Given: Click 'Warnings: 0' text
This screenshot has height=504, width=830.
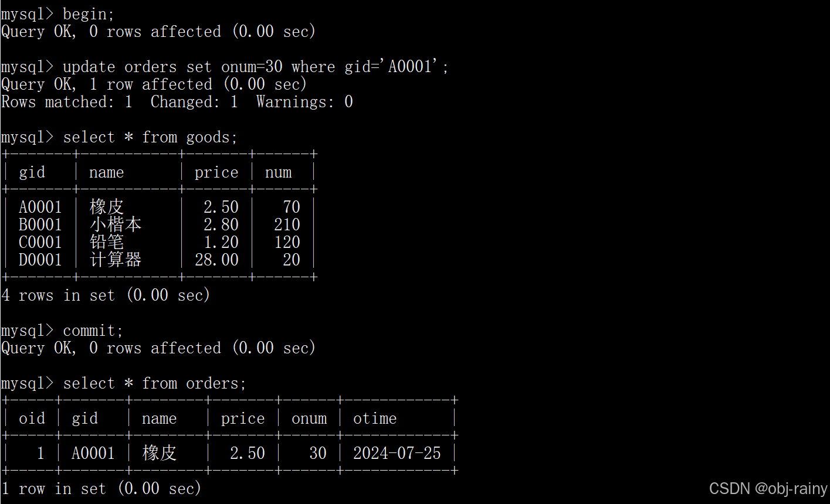Looking at the screenshot, I should 304,102.
